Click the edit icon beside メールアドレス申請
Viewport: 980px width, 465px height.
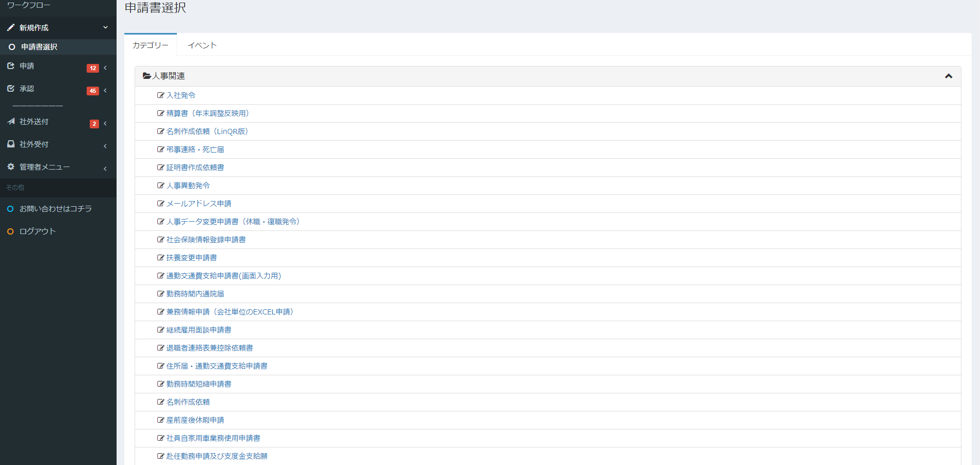[x=160, y=204]
